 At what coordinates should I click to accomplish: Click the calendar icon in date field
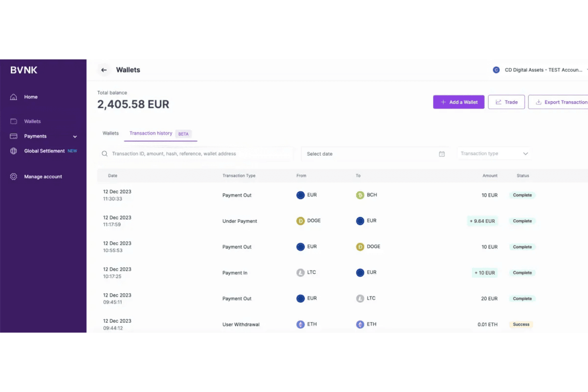click(442, 154)
